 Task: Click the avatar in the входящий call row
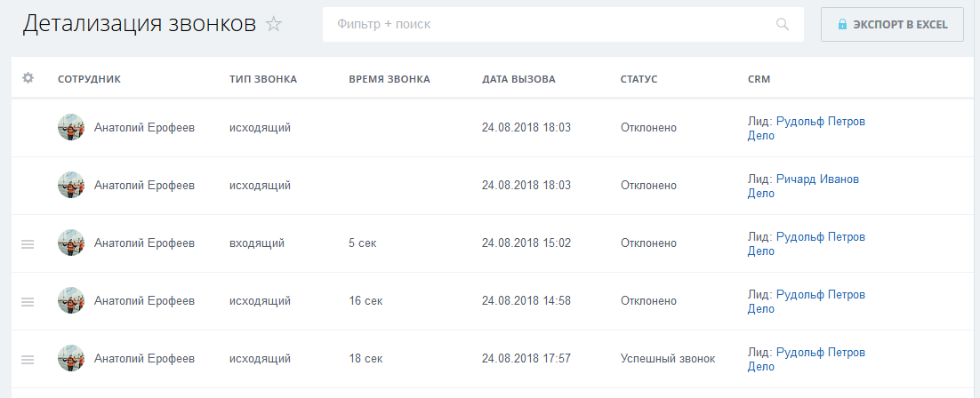point(70,243)
